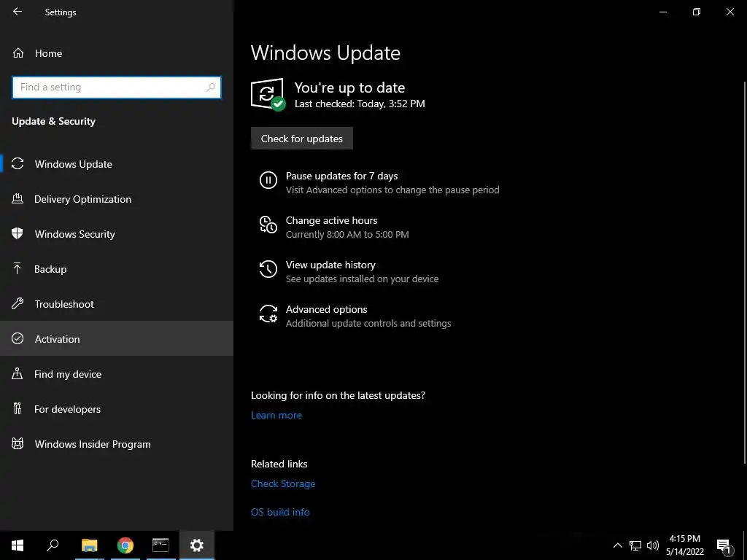Image resolution: width=747 pixels, height=560 pixels.
Task: Open Find my device page
Action: [x=117, y=373]
